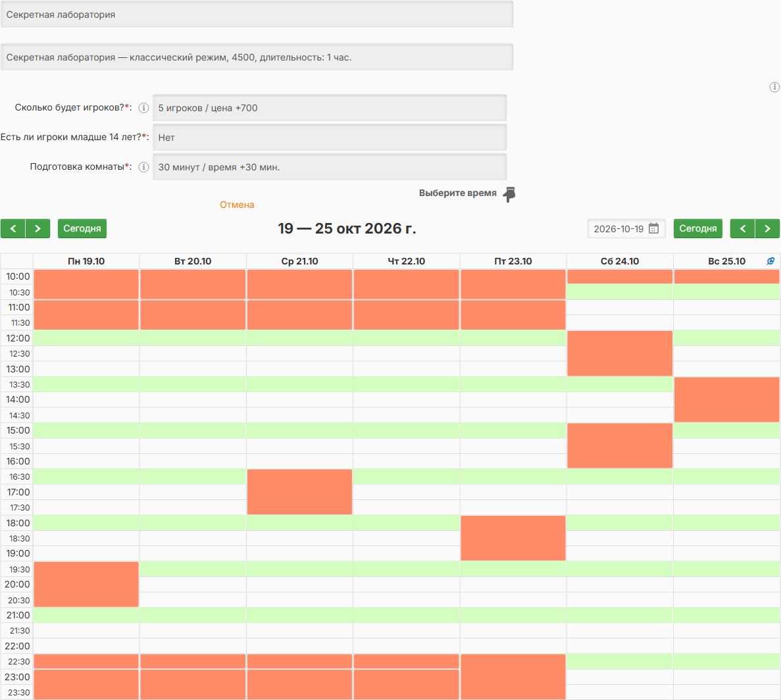Click the orange "Отмена" link
This screenshot has width=781, height=700.
click(237, 205)
